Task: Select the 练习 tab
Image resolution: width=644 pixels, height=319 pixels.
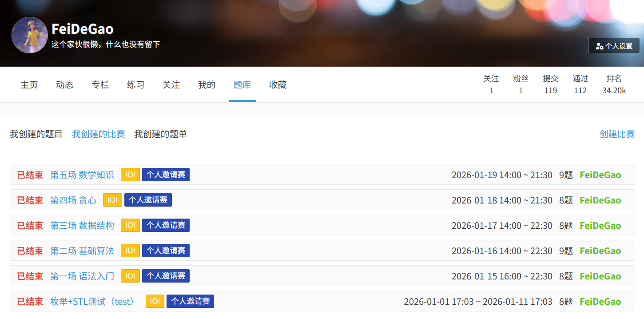Action: [x=136, y=85]
